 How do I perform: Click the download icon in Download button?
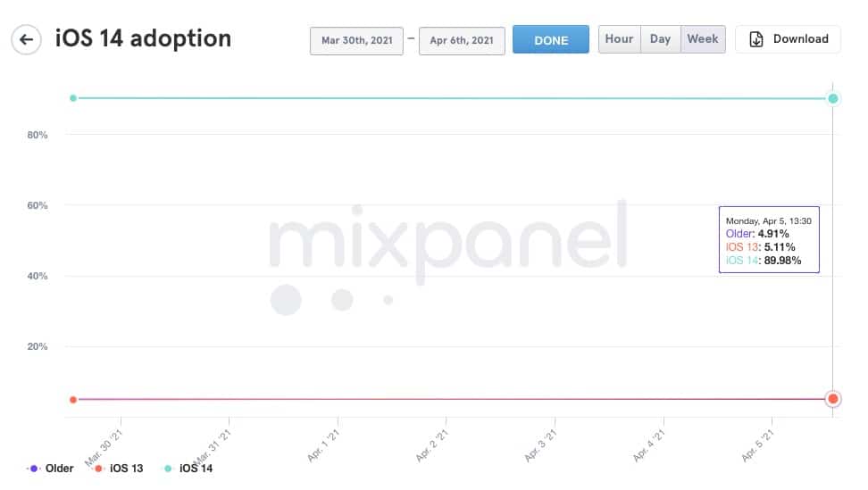756,39
